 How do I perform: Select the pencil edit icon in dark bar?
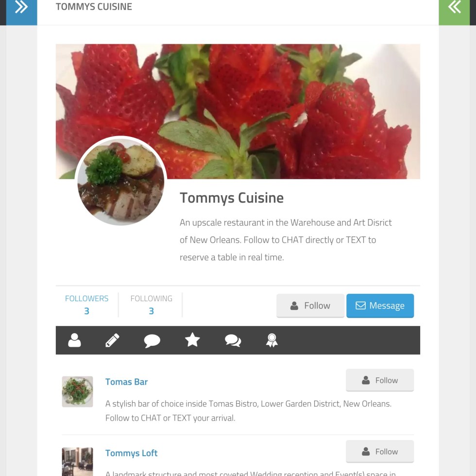click(112, 340)
